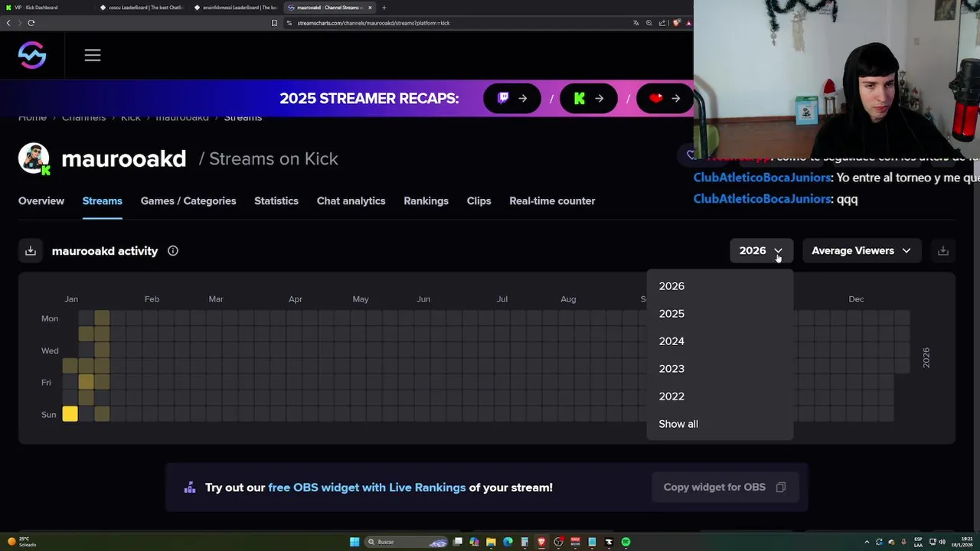Open the Brave browser taskbar icon

[x=541, y=542]
